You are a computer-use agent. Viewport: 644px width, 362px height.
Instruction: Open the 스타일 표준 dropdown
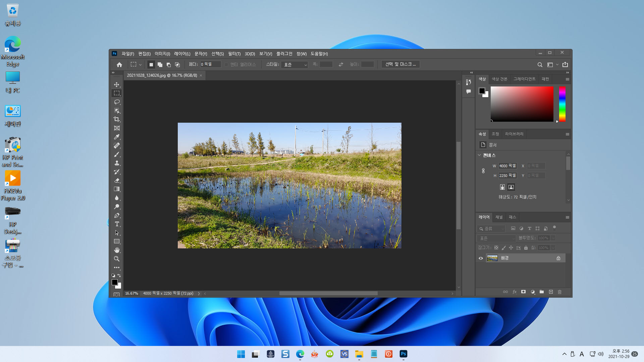[x=294, y=64]
